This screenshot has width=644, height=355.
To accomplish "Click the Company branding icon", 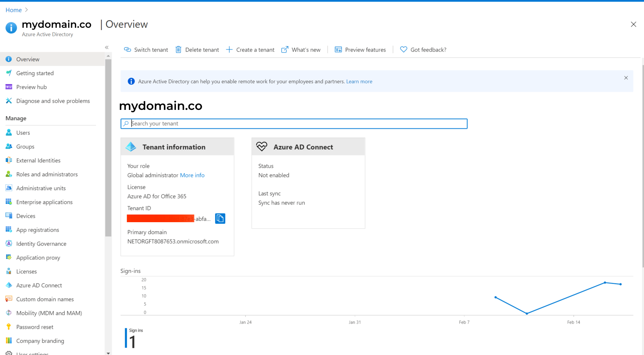I will click(x=8, y=341).
